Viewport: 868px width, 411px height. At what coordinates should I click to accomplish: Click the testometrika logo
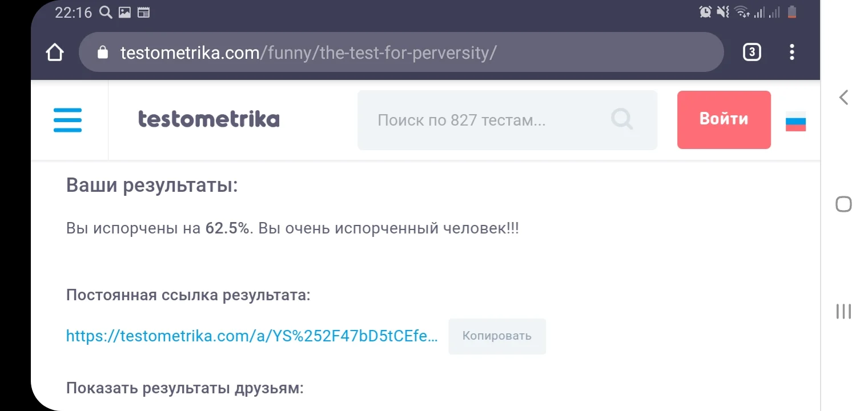click(209, 119)
